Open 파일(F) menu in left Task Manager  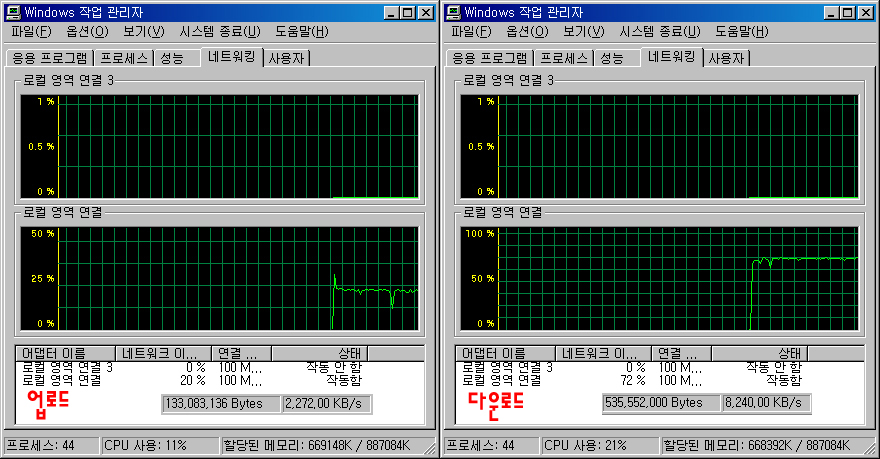pos(31,31)
